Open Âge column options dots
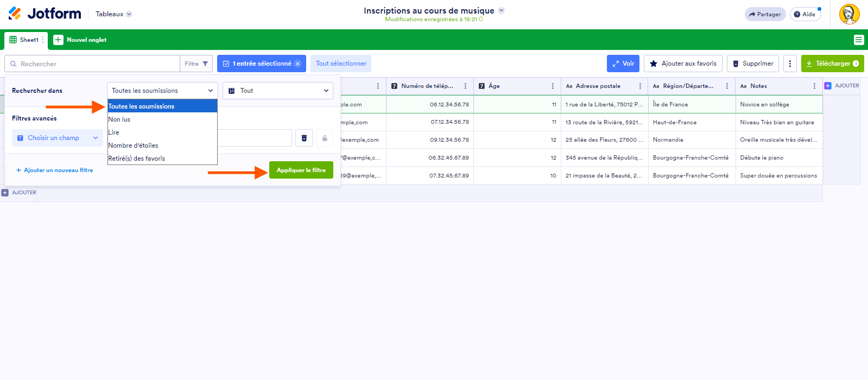The width and height of the screenshot is (868, 380). pos(553,86)
